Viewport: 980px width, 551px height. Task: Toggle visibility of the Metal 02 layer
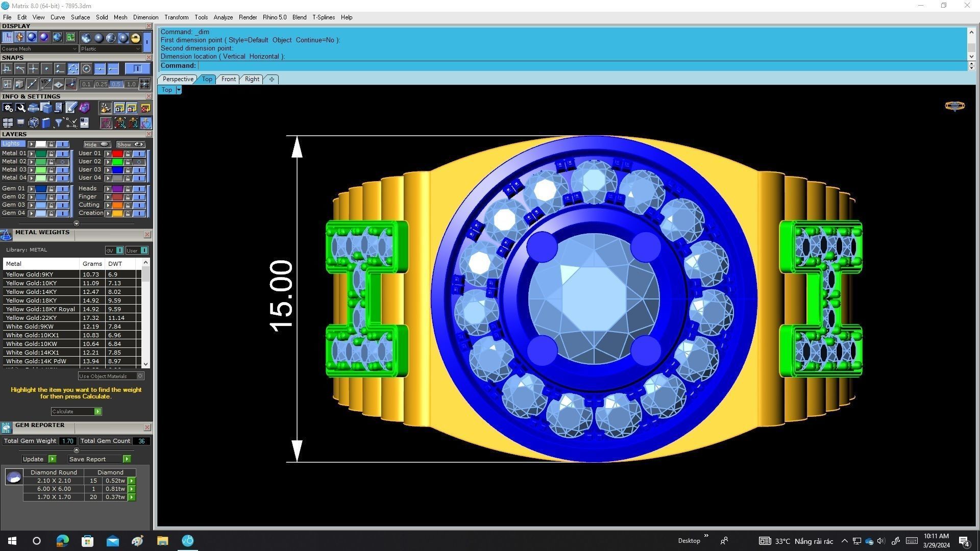point(62,162)
